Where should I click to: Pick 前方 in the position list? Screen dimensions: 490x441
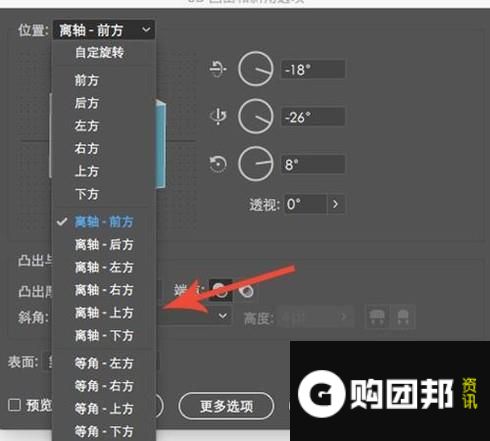(87, 80)
